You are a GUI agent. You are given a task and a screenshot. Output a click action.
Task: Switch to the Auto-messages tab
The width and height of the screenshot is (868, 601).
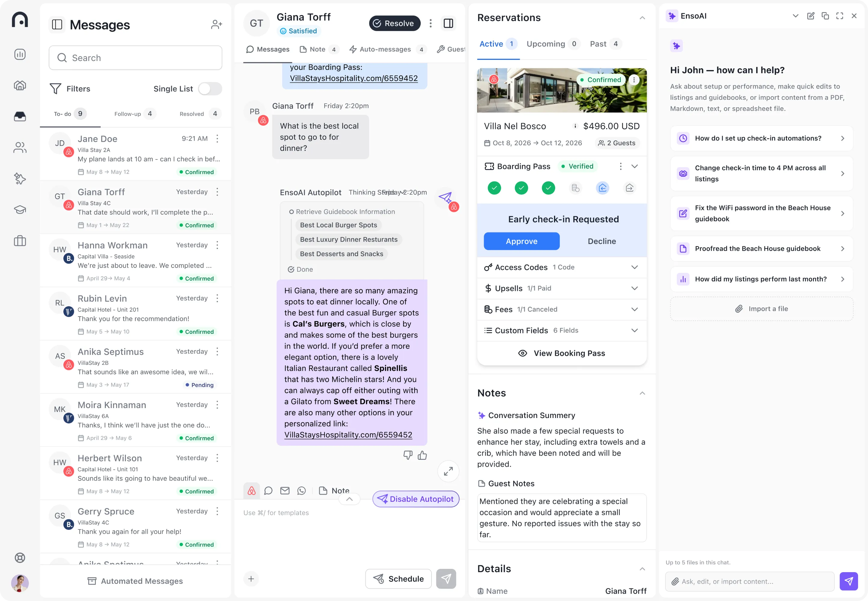click(x=388, y=49)
